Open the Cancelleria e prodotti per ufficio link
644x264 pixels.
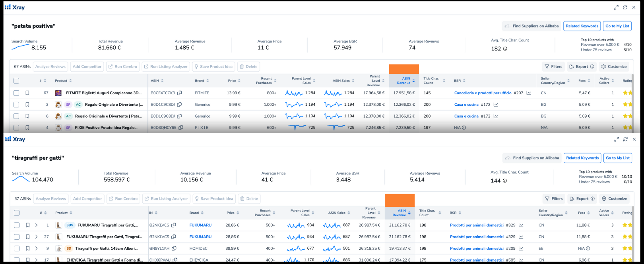[x=483, y=93]
